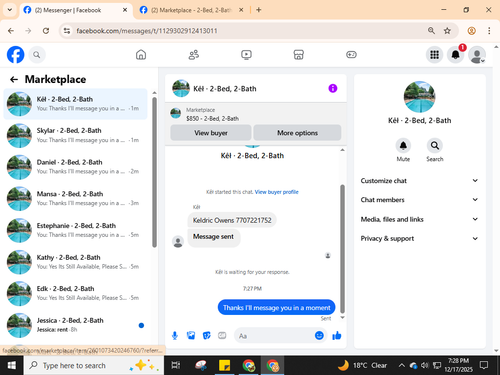Click View buyer button

[211, 133]
